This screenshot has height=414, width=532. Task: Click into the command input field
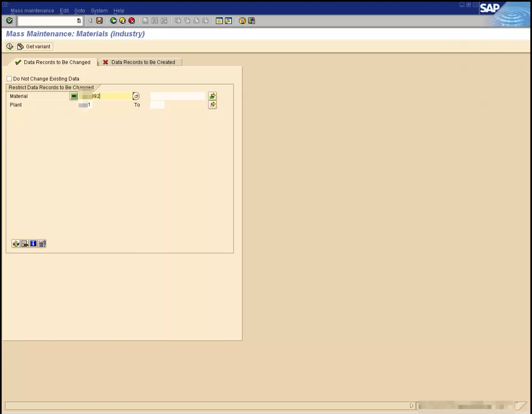47,21
